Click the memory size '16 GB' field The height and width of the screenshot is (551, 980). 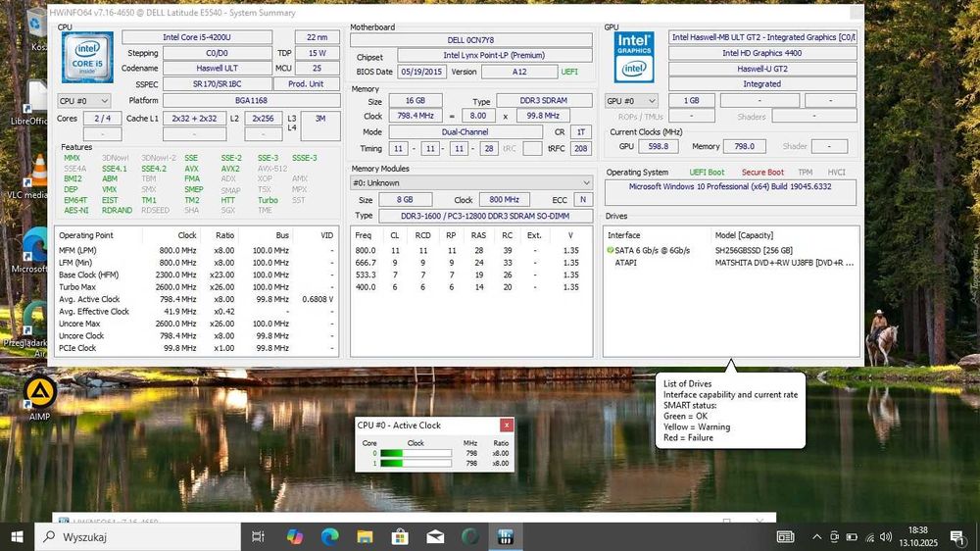(x=415, y=101)
